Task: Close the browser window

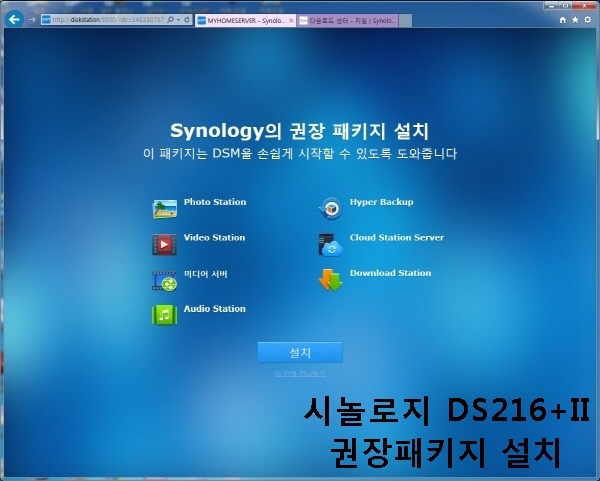Action: point(585,6)
